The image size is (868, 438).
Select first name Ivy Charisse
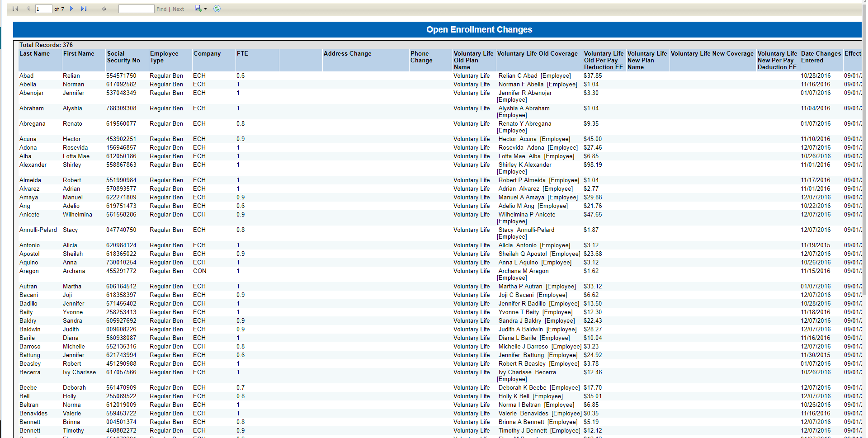point(79,372)
